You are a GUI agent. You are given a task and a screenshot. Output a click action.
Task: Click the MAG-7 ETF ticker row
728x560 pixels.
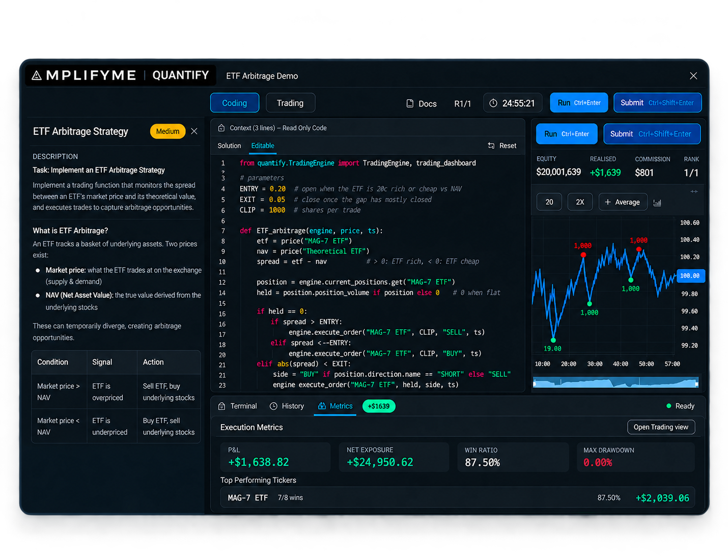pyautogui.click(x=457, y=497)
